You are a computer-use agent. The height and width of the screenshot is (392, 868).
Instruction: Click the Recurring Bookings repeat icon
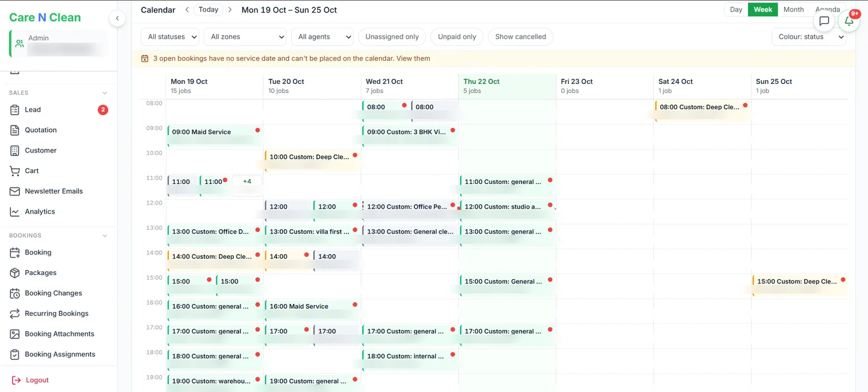click(x=15, y=314)
